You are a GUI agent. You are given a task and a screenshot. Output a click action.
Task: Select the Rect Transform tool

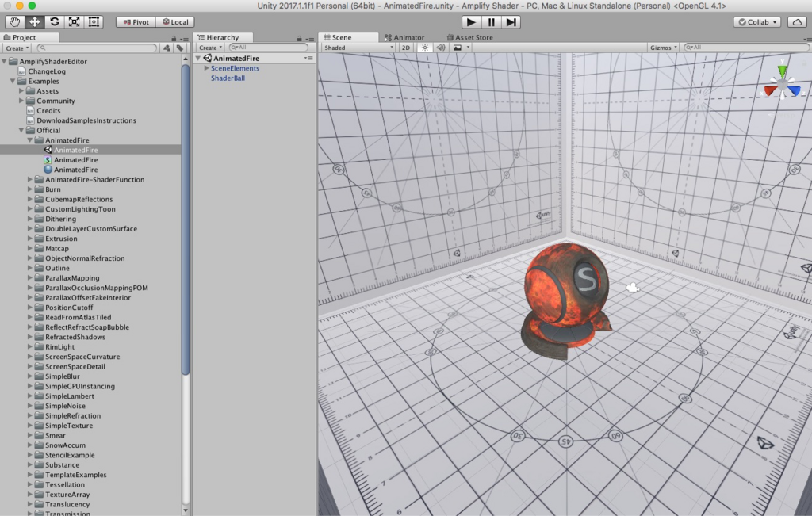94,21
